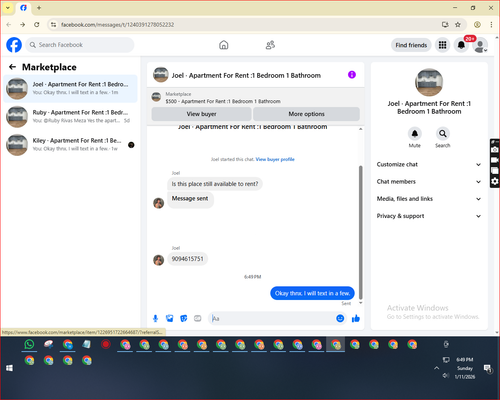Screen dimensions: 500x400
Task: Open the taskbar clock and date
Action: pos(465,368)
